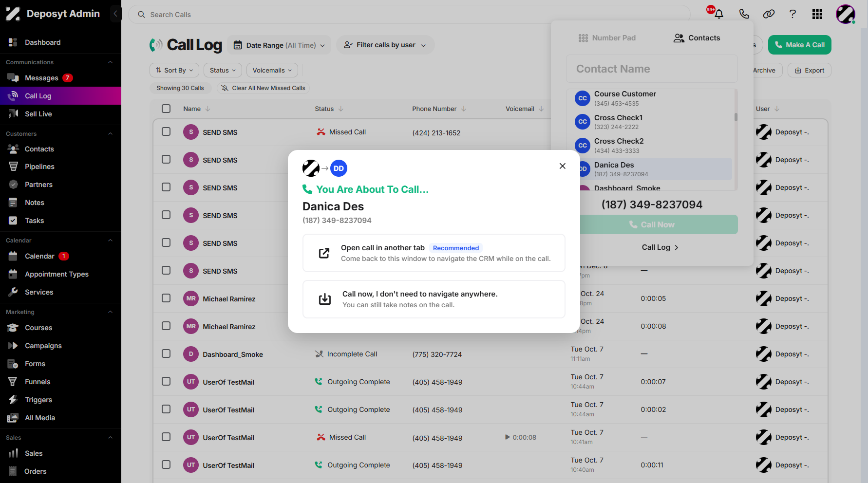This screenshot has width=868, height=483.
Task: Close the You Are About To Call dialog
Action: pos(563,166)
